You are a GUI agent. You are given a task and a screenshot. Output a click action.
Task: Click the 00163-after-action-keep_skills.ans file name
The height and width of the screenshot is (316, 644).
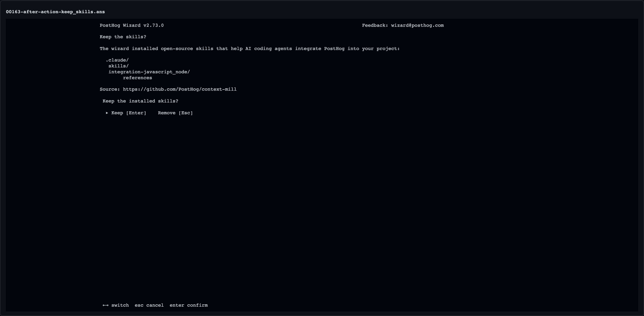point(56,12)
